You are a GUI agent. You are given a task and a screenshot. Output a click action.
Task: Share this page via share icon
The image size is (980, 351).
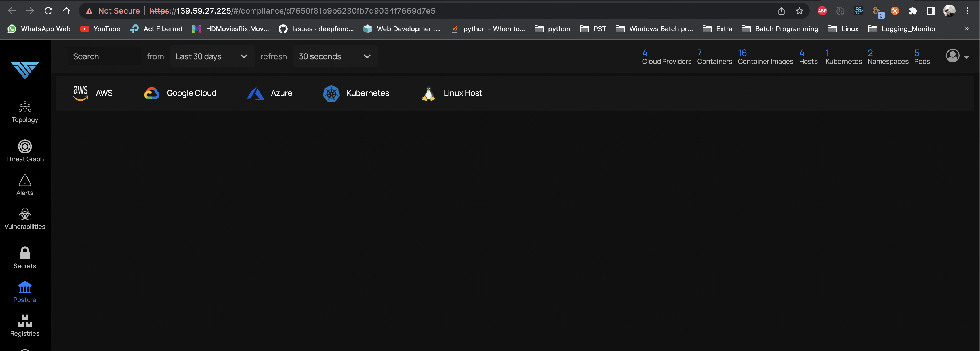pos(781,11)
